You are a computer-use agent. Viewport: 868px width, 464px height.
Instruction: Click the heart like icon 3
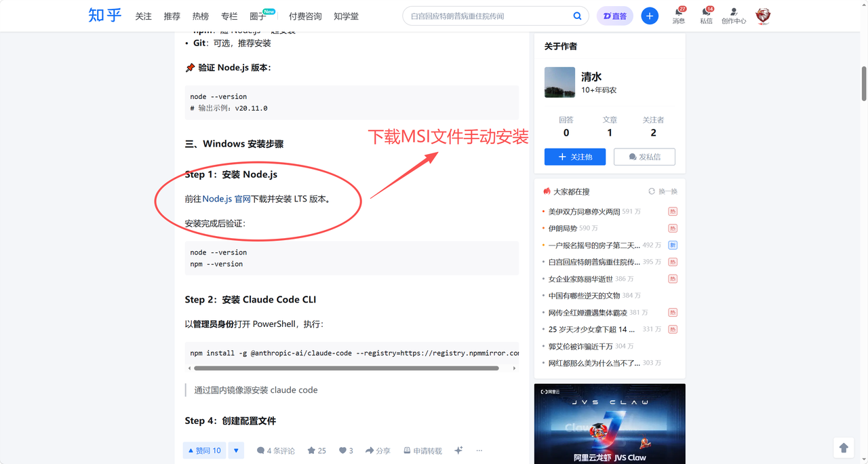pos(346,450)
